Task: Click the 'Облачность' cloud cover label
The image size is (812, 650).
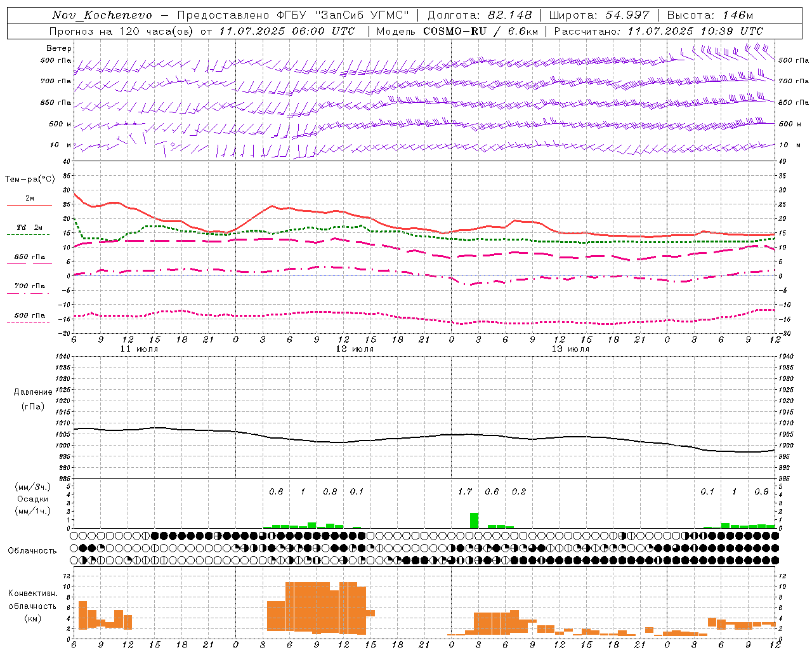Action: pyautogui.click(x=32, y=550)
